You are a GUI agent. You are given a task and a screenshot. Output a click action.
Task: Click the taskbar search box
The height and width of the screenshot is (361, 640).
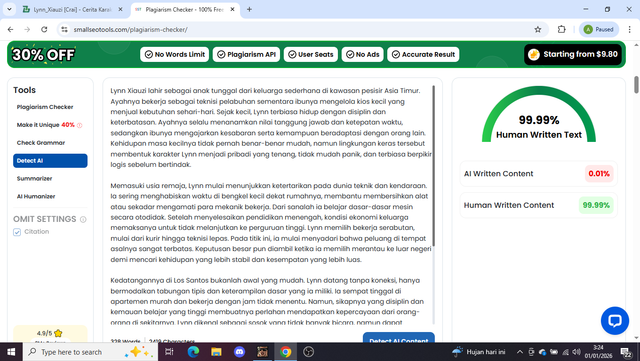tap(91, 352)
